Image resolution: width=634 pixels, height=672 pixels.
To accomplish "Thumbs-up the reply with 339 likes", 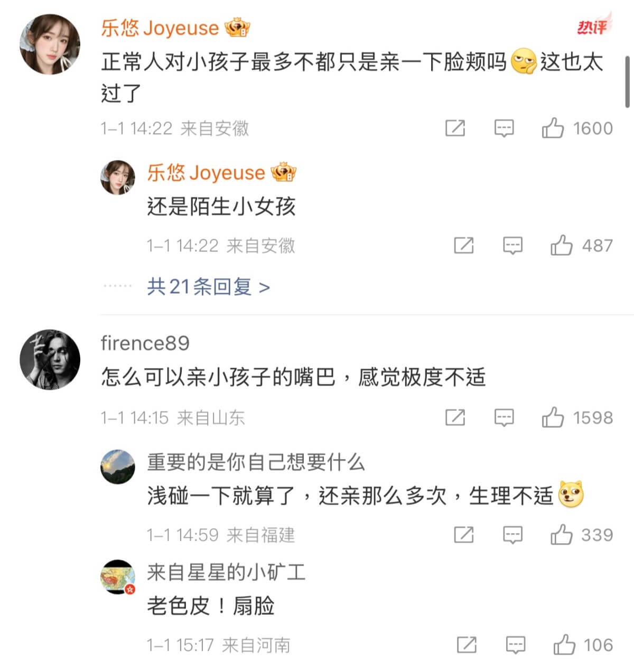I will coord(561,535).
